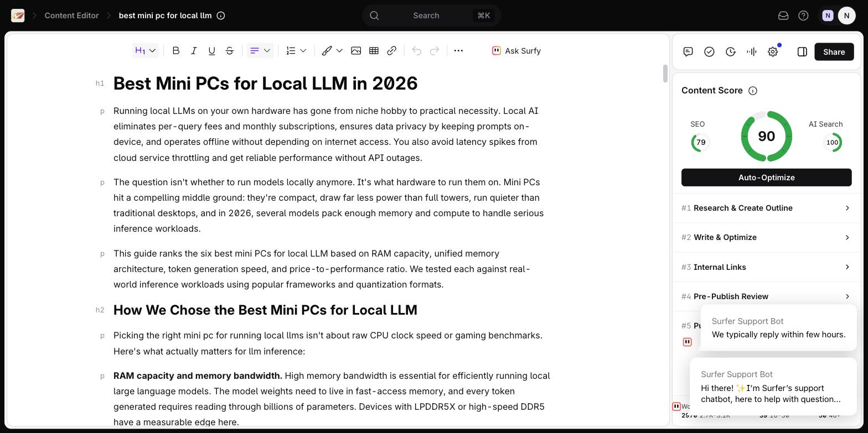Insert an image
The image size is (868, 433).
pyautogui.click(x=356, y=50)
